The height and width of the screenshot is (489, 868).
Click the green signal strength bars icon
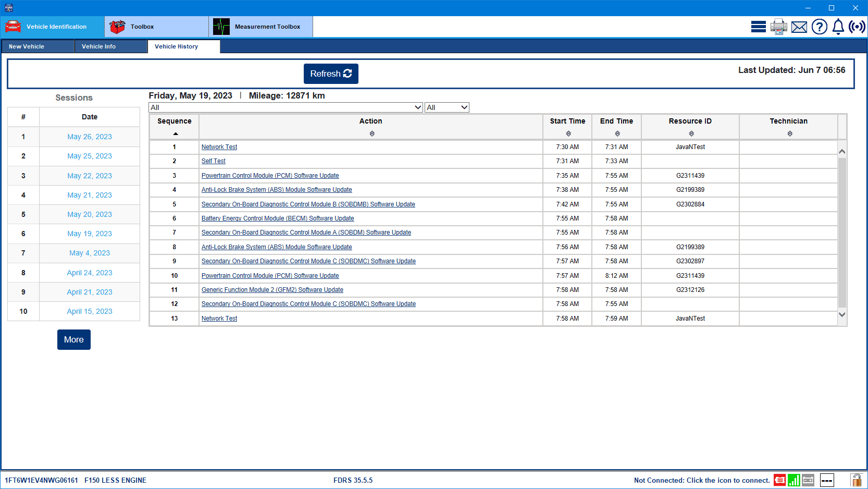(x=793, y=480)
